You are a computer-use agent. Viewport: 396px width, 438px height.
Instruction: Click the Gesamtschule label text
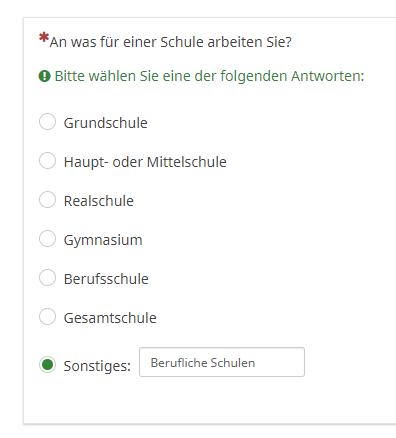pyautogui.click(x=110, y=318)
